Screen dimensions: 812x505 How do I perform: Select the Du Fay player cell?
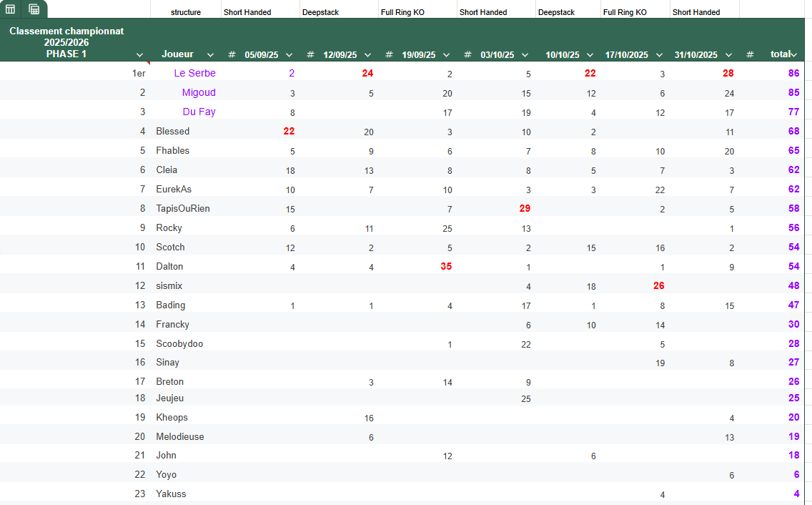199,112
